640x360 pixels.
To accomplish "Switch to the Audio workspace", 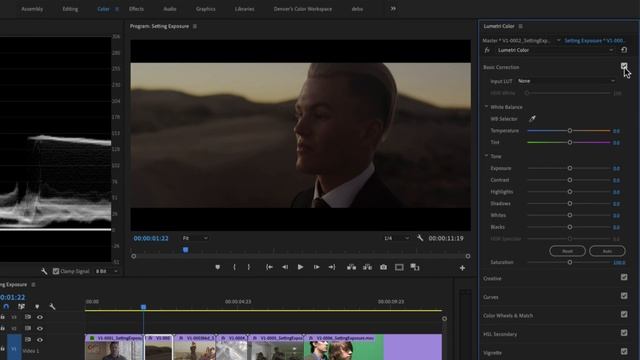I will click(170, 9).
